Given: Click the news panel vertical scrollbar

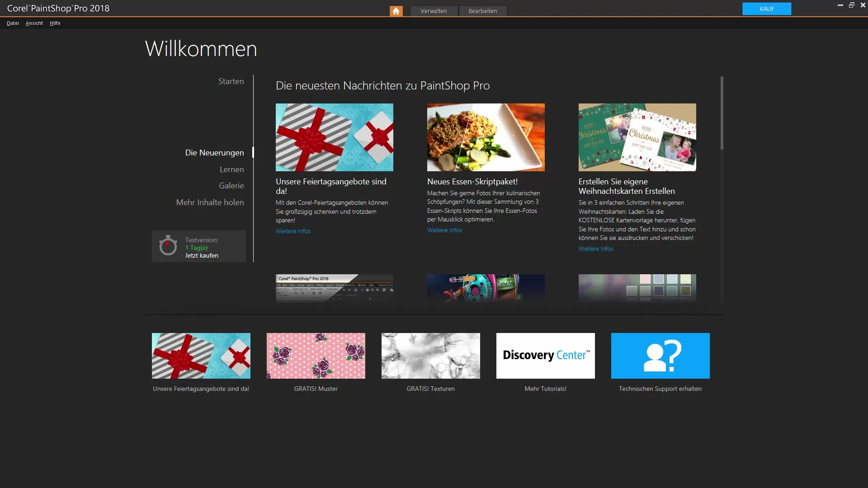Looking at the screenshot, I should (x=722, y=113).
